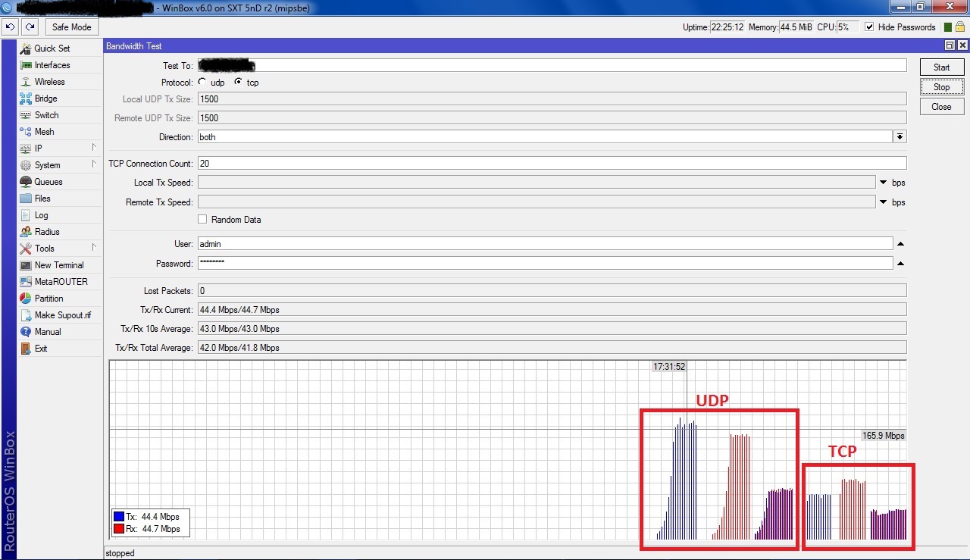
Task: Click the TCP Connection Count field
Action: point(552,163)
